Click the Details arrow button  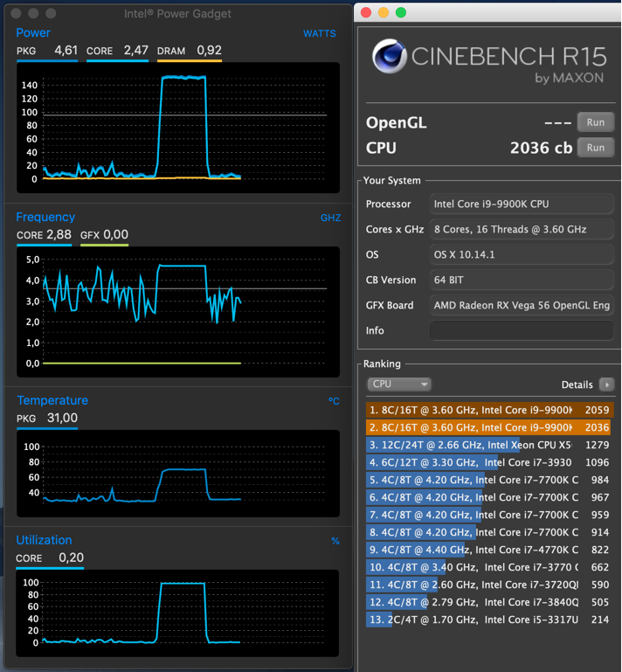(x=606, y=384)
